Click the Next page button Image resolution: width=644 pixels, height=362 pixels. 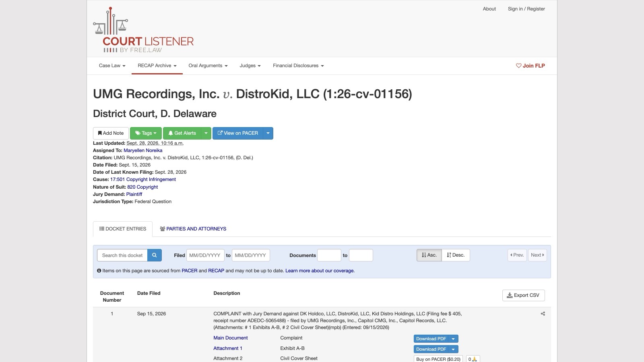(537, 255)
